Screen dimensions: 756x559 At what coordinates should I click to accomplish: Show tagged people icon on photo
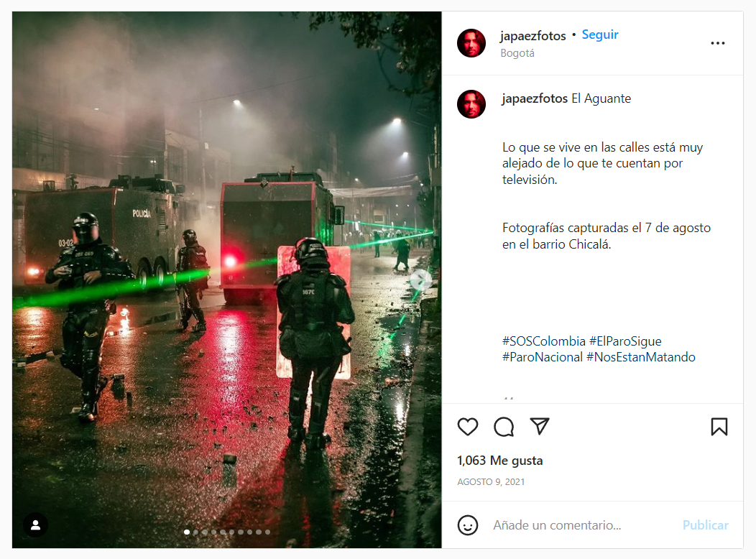click(x=36, y=525)
